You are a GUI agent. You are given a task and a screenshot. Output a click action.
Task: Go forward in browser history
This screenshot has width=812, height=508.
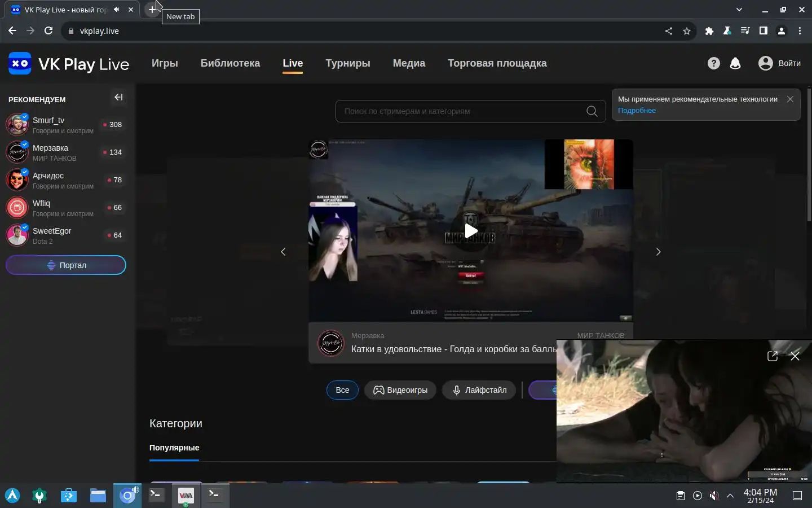[x=30, y=31]
